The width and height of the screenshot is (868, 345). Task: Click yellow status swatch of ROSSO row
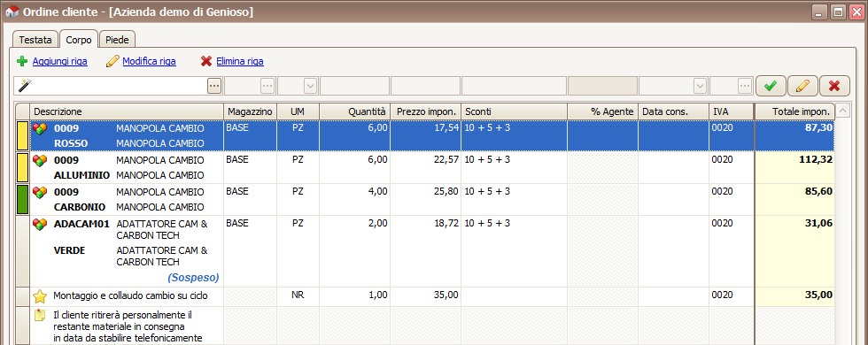point(22,135)
